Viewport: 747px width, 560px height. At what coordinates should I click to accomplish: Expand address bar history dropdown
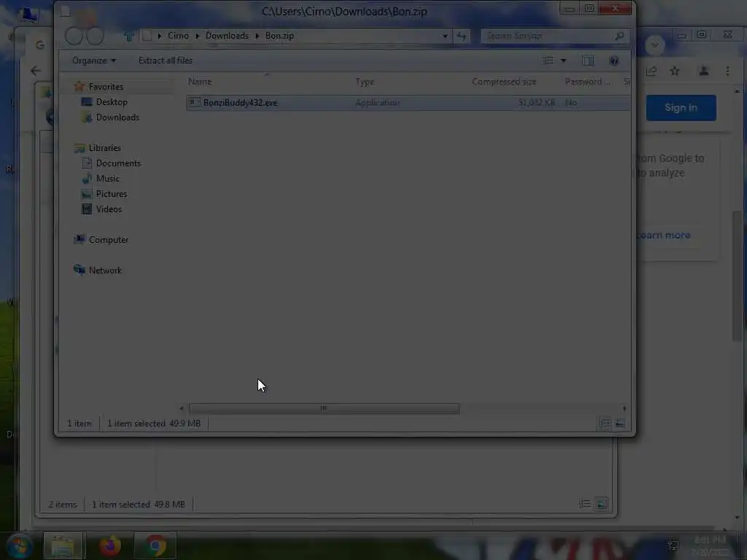pos(445,36)
